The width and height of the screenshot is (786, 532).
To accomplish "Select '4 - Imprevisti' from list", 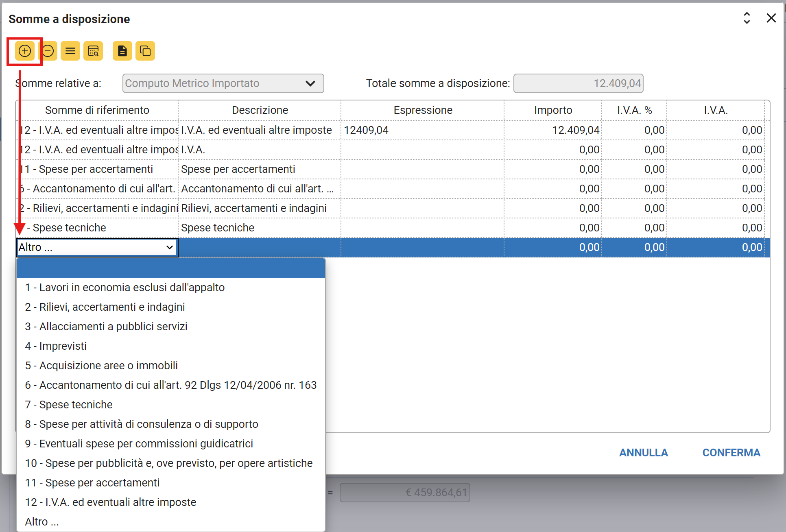I will point(56,346).
